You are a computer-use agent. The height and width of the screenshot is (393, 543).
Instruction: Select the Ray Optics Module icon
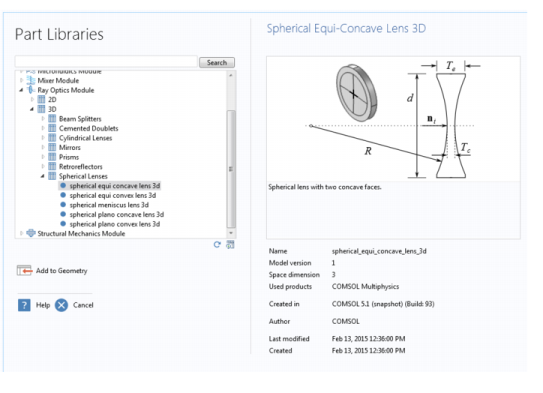coord(31,90)
